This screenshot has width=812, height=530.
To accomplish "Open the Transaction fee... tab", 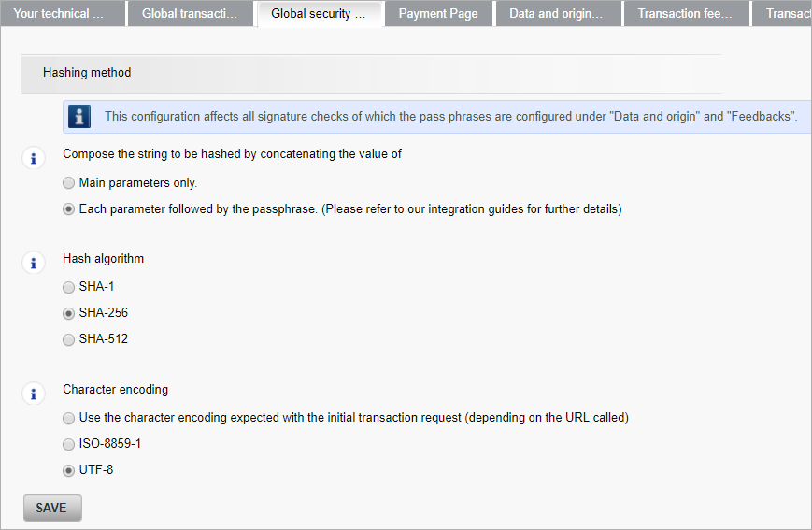I will point(686,13).
